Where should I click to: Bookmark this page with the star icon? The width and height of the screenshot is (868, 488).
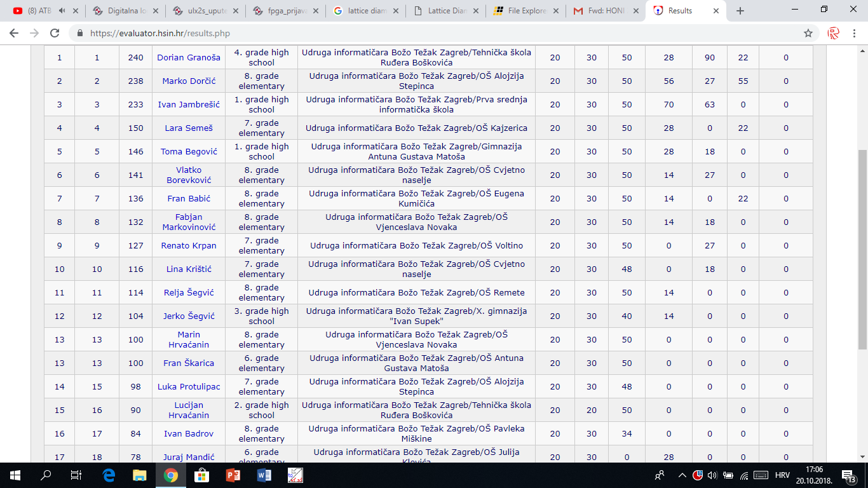click(808, 33)
